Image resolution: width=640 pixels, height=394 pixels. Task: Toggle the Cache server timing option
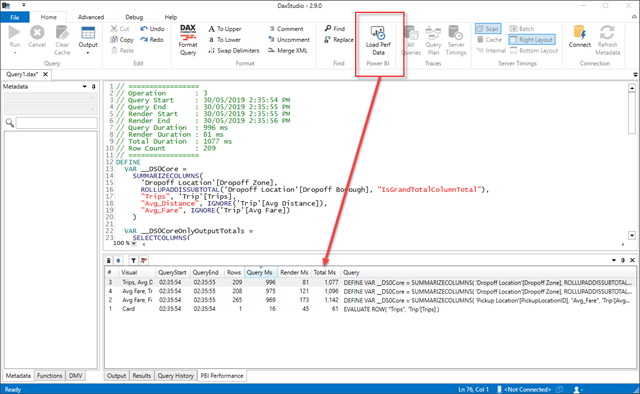[x=489, y=40]
